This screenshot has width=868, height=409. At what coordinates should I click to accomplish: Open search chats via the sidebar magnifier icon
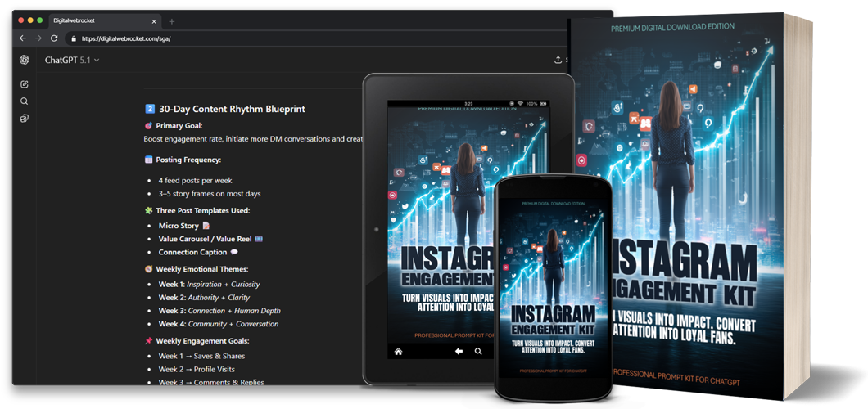pyautogui.click(x=25, y=101)
